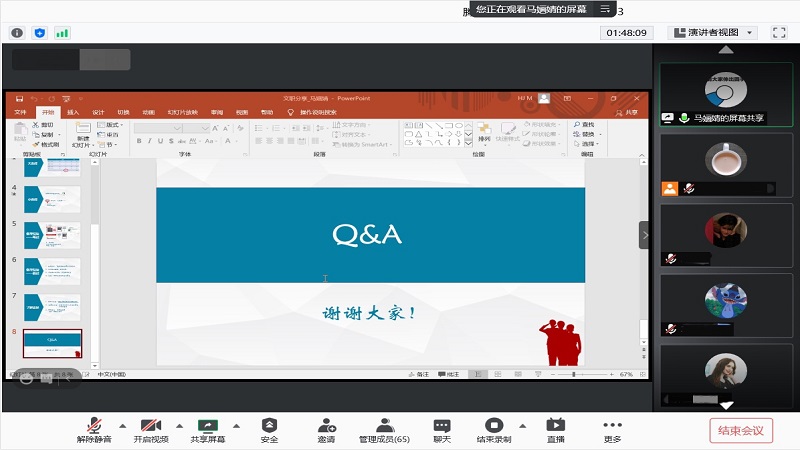Screen dimensions: 800x450
Task: Open the 更多 more options menu
Action: (x=612, y=425)
